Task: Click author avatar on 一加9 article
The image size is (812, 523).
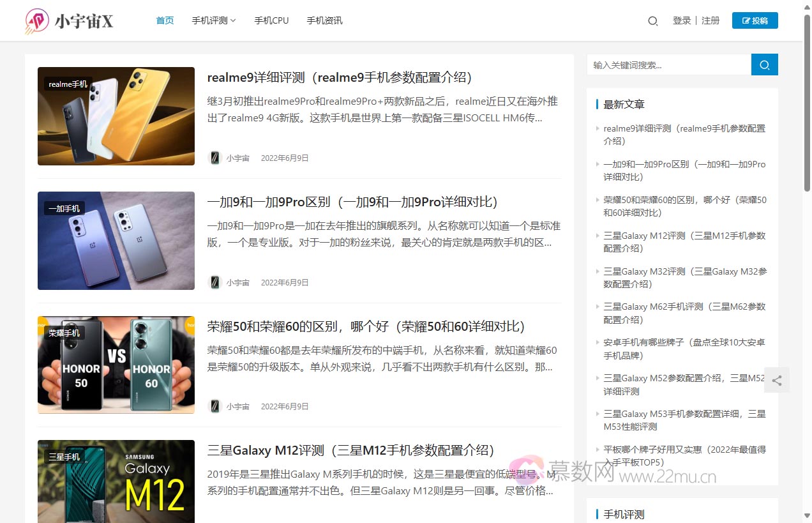Action: [x=215, y=282]
